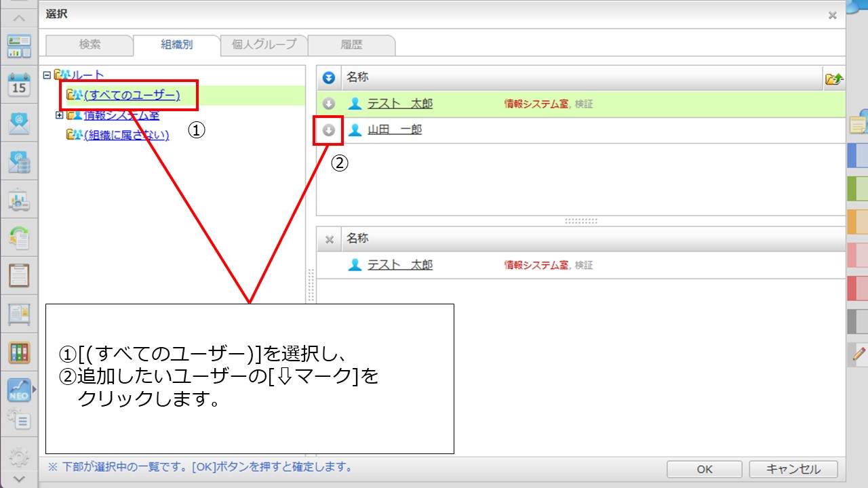Viewport: 868px width, 488px height.
Task: Collapse the ルート tree node
Action: point(47,75)
